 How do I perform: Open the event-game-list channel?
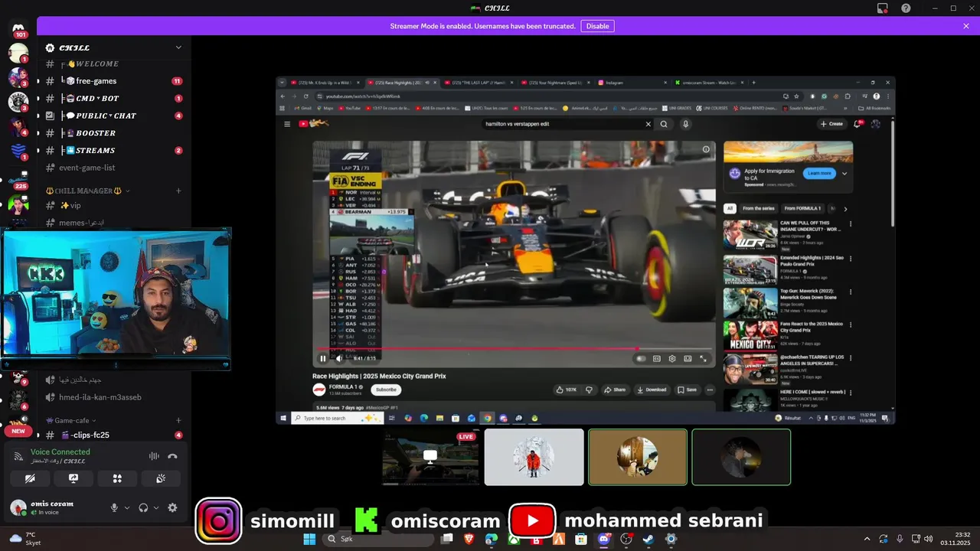(x=113, y=168)
